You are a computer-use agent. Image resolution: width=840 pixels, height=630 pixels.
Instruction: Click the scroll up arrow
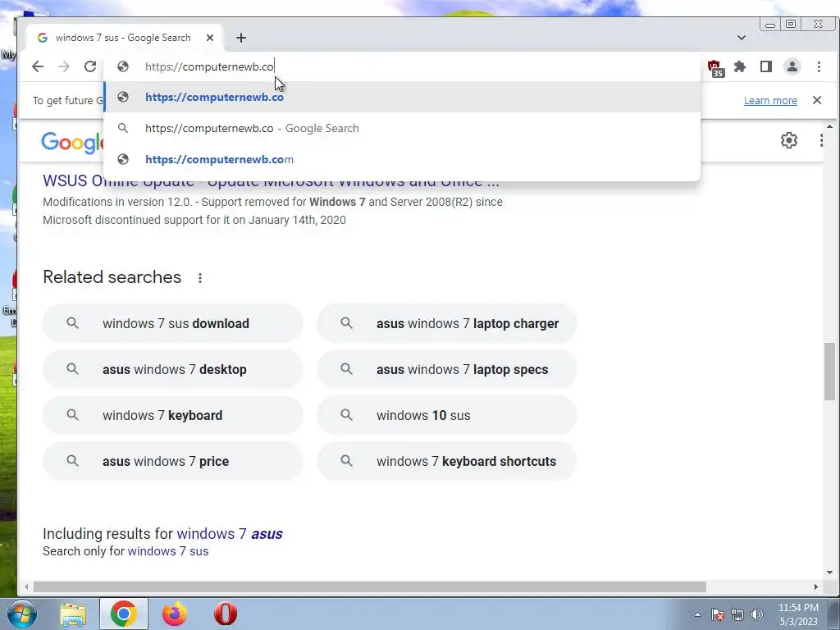[x=829, y=127]
